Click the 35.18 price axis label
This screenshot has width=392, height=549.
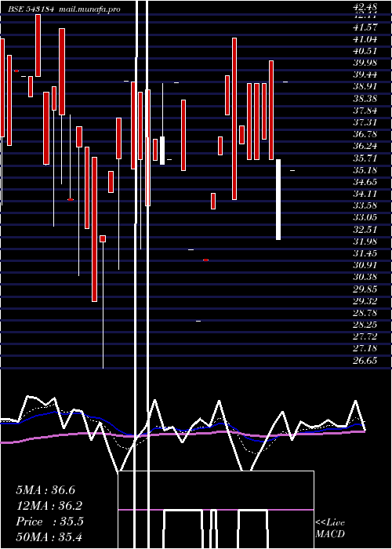tap(365, 170)
